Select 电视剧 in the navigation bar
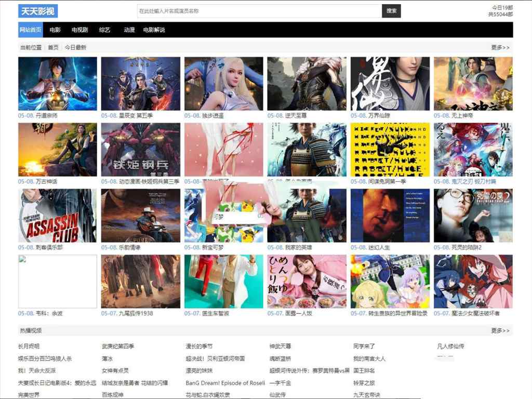 coord(79,30)
